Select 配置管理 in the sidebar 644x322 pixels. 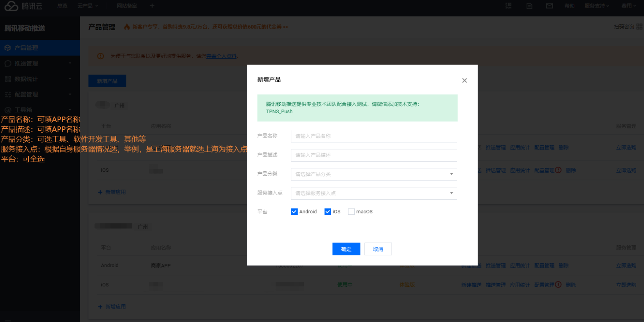coord(26,94)
